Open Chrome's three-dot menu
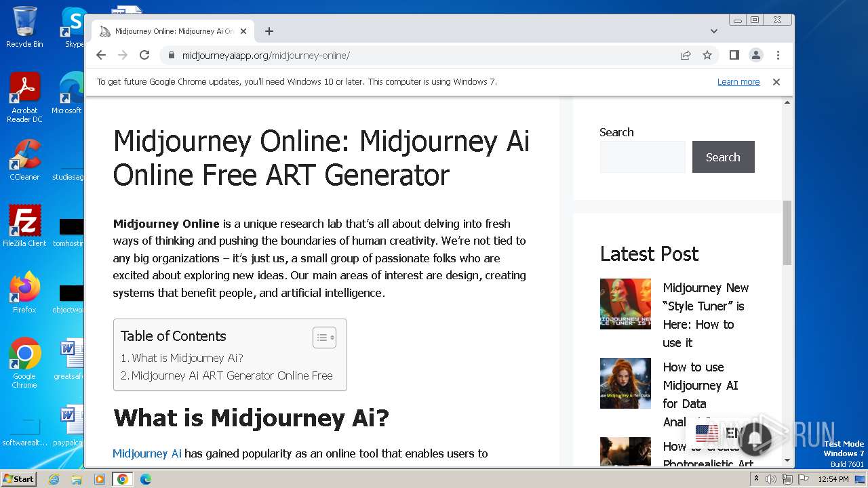 click(778, 56)
